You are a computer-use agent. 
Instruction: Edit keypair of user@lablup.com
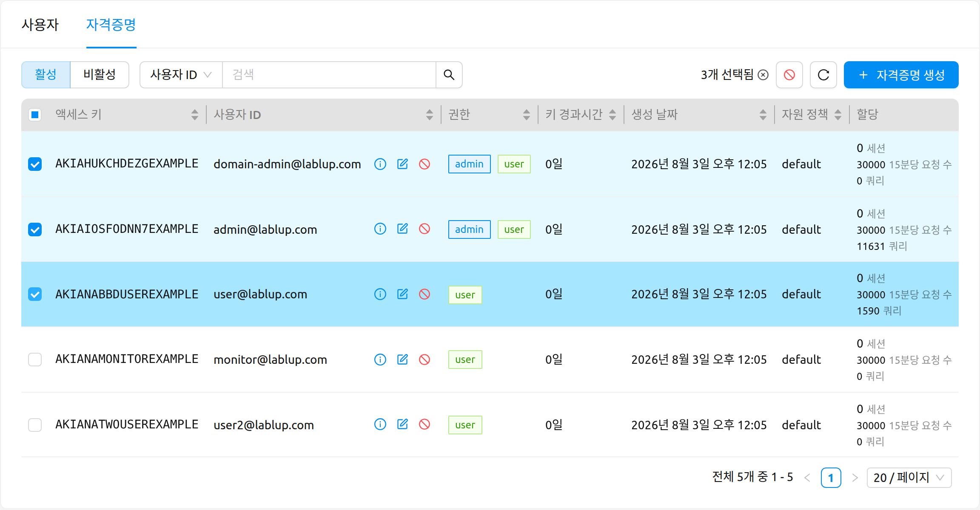click(x=402, y=294)
